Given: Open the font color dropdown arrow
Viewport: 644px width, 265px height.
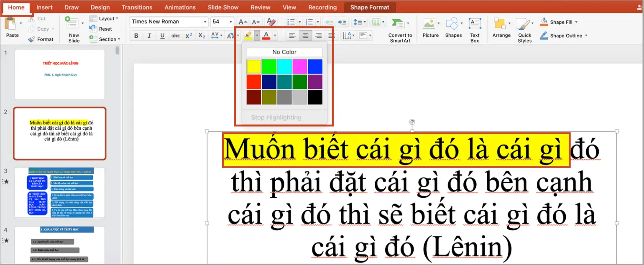Looking at the screenshot, I should (x=275, y=36).
